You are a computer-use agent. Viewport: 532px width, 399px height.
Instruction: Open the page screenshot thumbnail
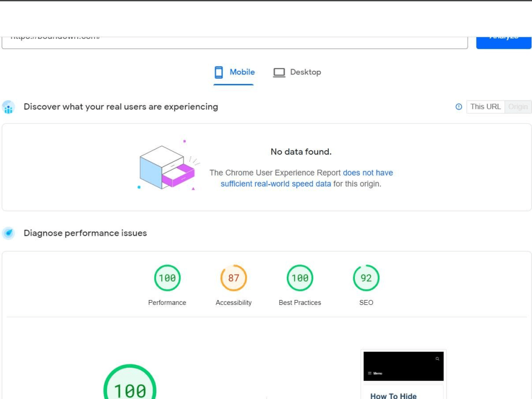[403, 374]
